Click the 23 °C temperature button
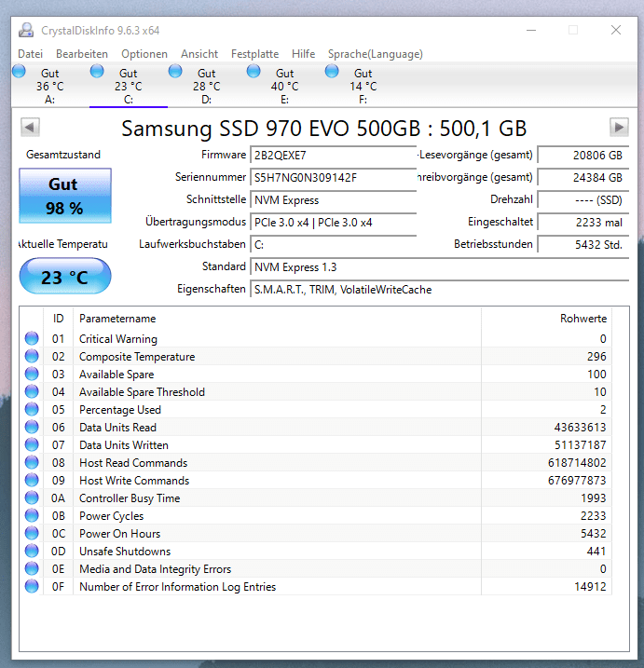The image size is (644, 668). [x=65, y=277]
